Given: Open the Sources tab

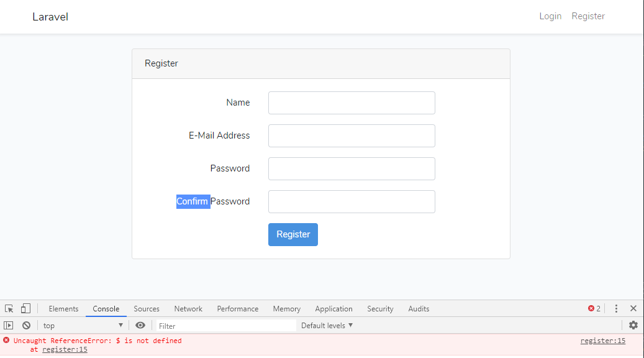Looking at the screenshot, I should click(147, 309).
